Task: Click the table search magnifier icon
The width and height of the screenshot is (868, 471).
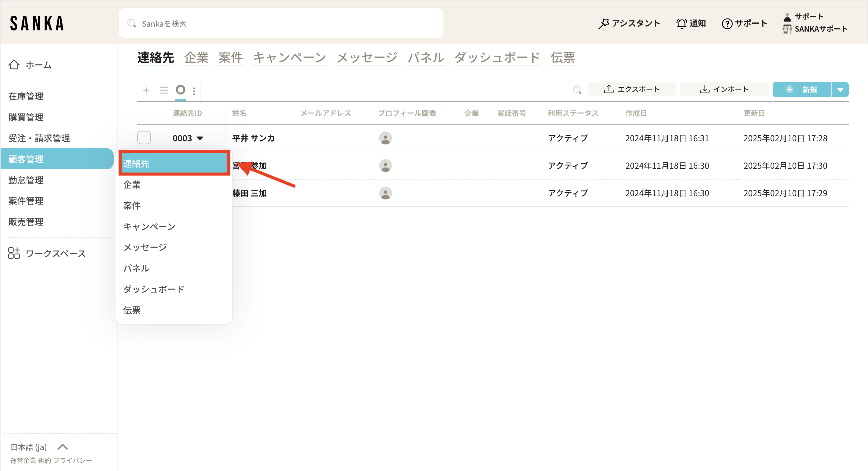Action: [x=577, y=89]
